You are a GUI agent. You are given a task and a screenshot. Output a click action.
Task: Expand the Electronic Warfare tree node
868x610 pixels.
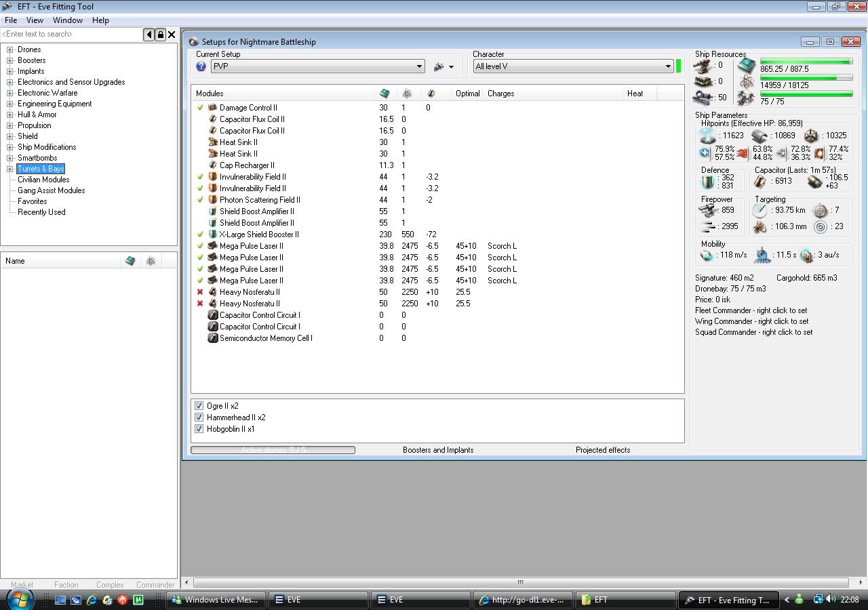point(10,93)
